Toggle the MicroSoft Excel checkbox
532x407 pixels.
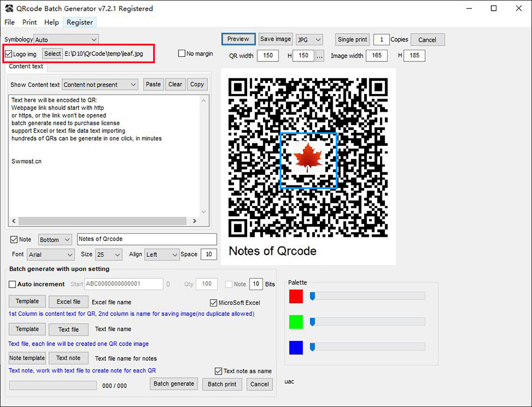[213, 302]
